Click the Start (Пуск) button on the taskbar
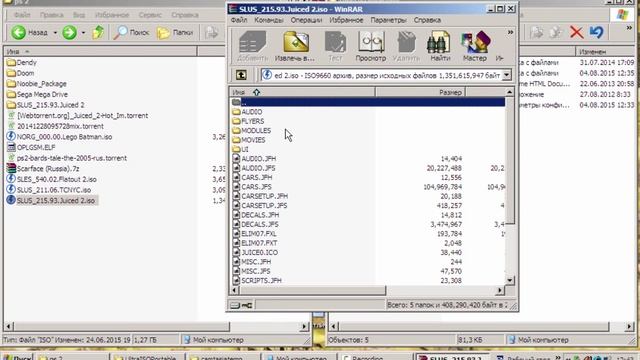 [x=16, y=357]
